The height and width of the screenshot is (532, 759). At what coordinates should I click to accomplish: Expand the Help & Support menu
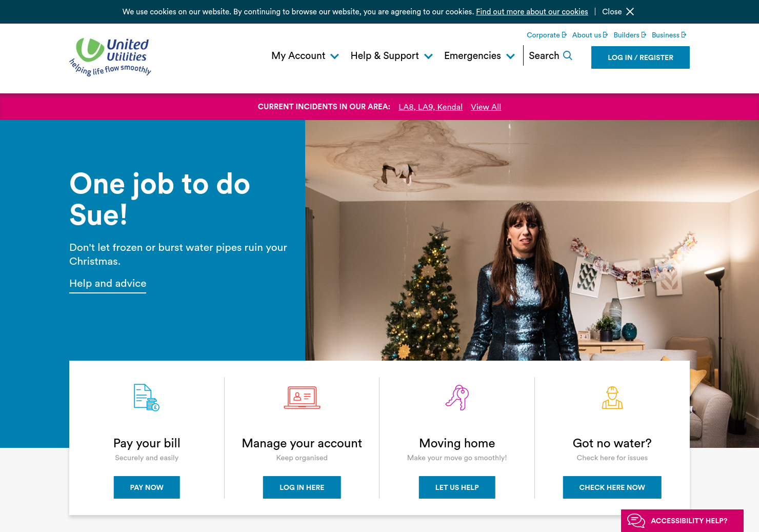pos(392,56)
